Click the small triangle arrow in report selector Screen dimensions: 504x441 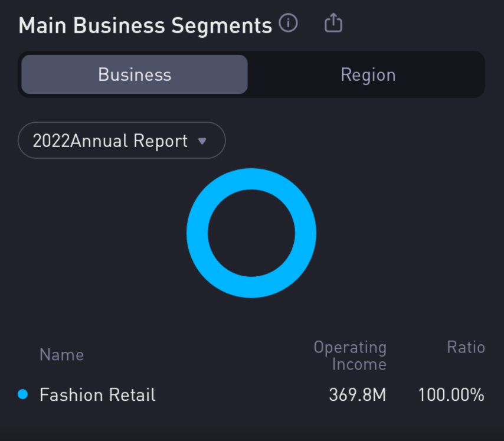point(202,141)
